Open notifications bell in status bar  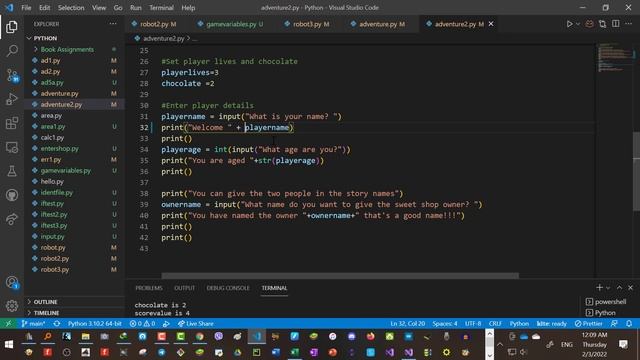(x=629, y=324)
